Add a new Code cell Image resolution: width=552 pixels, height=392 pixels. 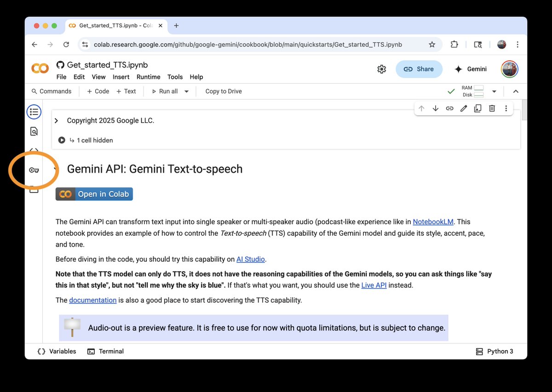(98, 91)
